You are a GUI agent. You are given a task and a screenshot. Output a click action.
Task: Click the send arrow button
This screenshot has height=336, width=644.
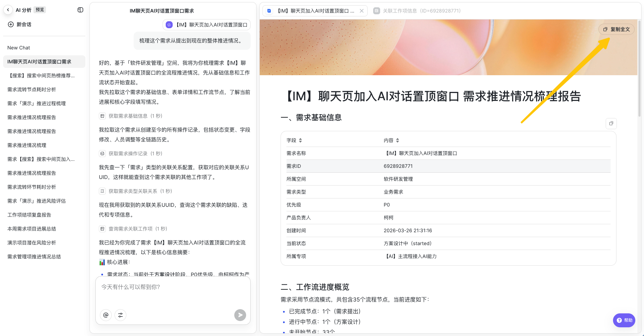[x=240, y=315]
